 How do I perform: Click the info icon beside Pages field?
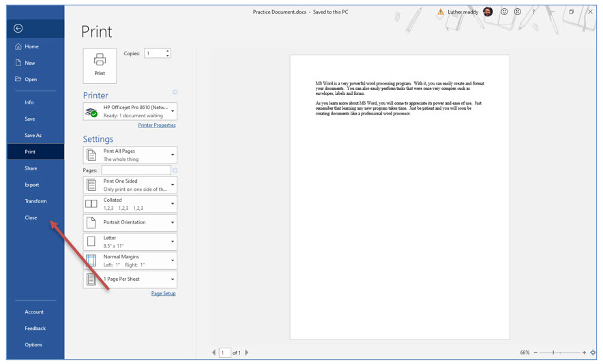coord(175,170)
